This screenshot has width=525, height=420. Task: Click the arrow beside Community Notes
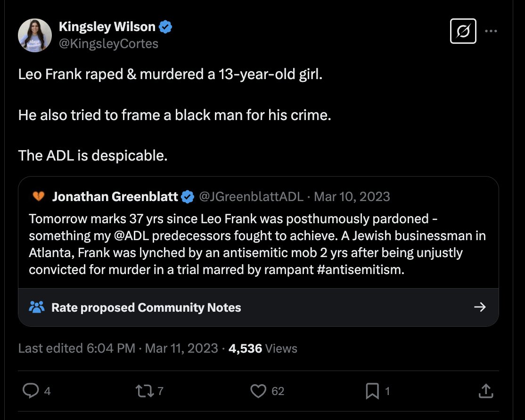(x=480, y=307)
